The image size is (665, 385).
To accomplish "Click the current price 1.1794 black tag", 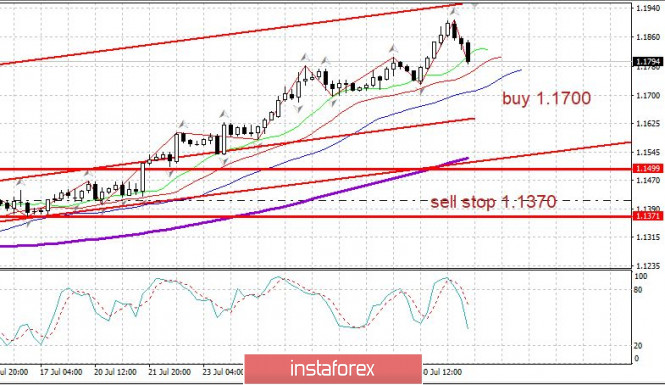I will point(647,62).
